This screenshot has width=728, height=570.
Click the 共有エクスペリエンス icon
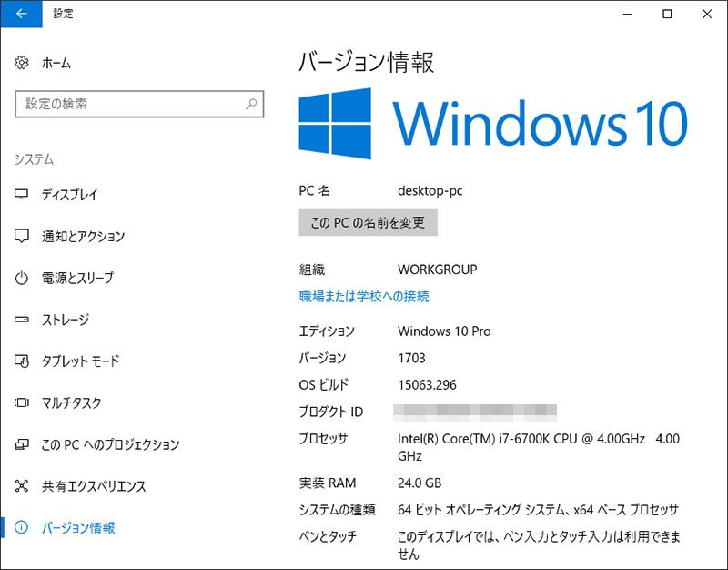click(21, 486)
